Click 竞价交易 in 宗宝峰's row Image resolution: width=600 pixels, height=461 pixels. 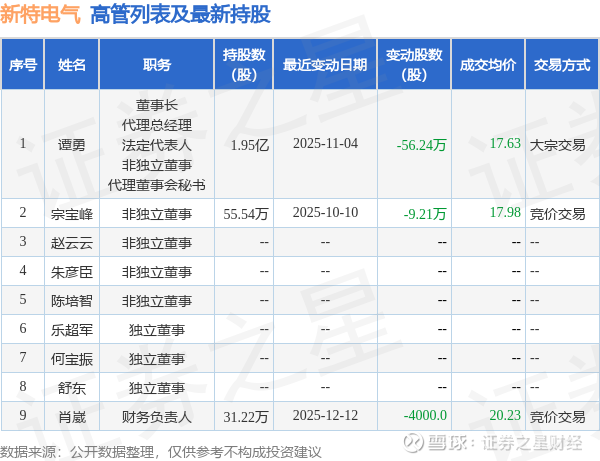coord(558,214)
